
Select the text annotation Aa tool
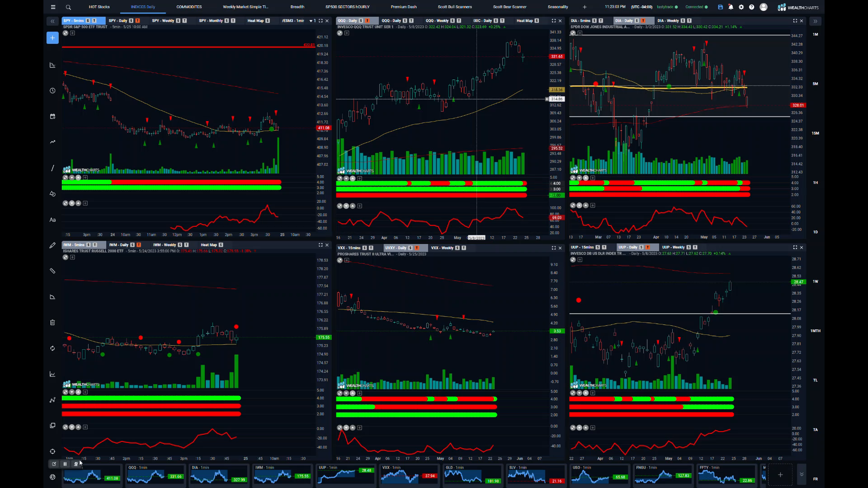(52, 220)
